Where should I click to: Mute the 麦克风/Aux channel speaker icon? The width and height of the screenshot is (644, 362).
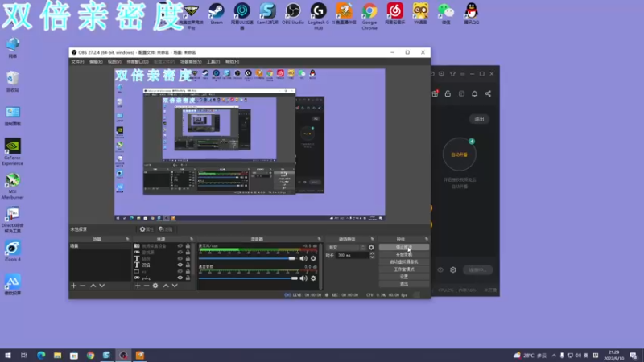(303, 258)
